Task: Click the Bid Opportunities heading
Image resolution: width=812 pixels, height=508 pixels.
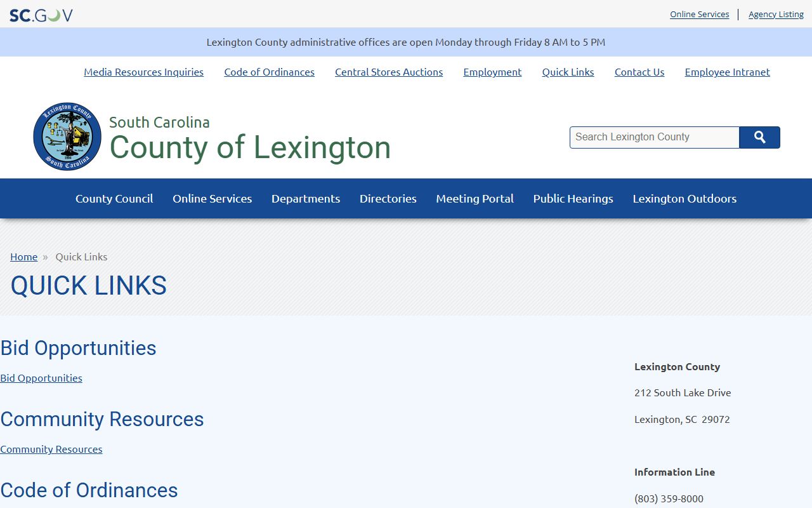Action: [78, 348]
